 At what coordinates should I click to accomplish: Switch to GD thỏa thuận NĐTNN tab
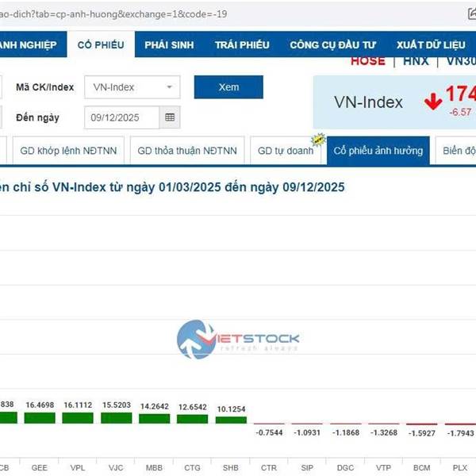coord(187,151)
